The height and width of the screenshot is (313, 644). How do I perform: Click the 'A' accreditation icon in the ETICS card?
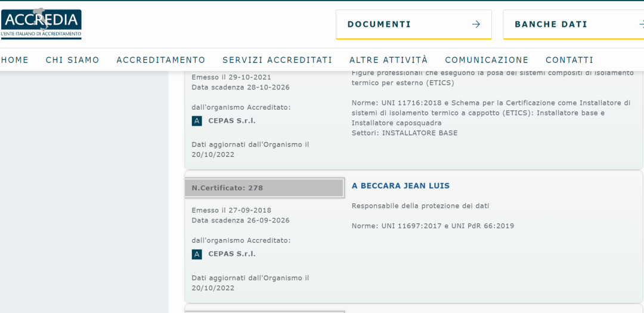(x=197, y=121)
